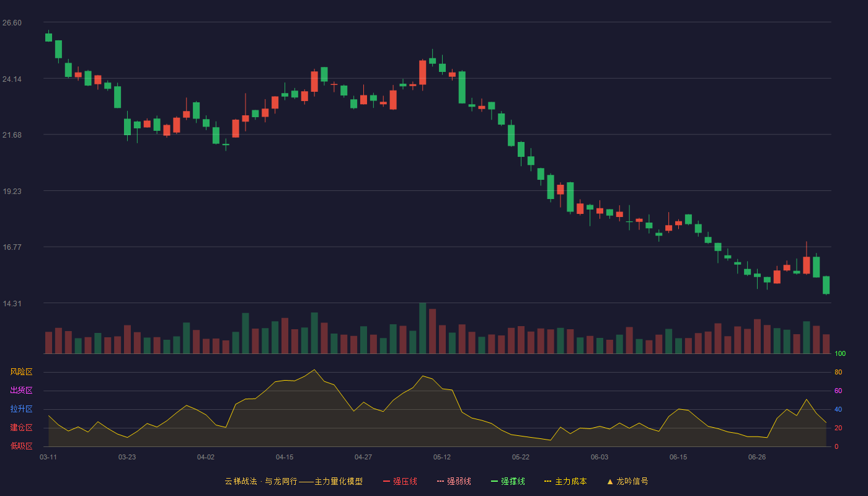
Task: Click the last green candlestick on the right
Action: 826,285
